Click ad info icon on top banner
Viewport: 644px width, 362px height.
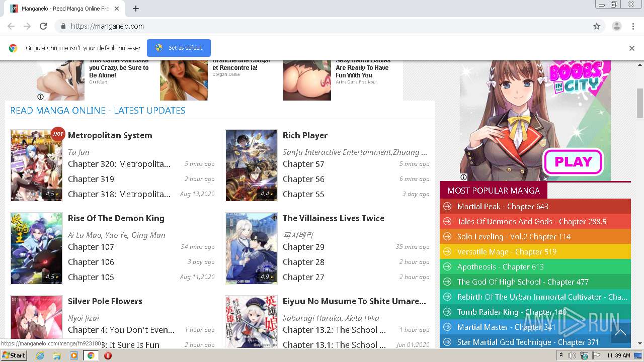click(x=40, y=97)
